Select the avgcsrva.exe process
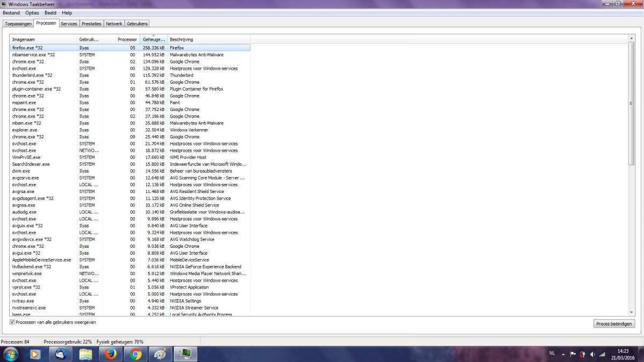Viewport: 644px width, 362px height. tap(130, 178)
